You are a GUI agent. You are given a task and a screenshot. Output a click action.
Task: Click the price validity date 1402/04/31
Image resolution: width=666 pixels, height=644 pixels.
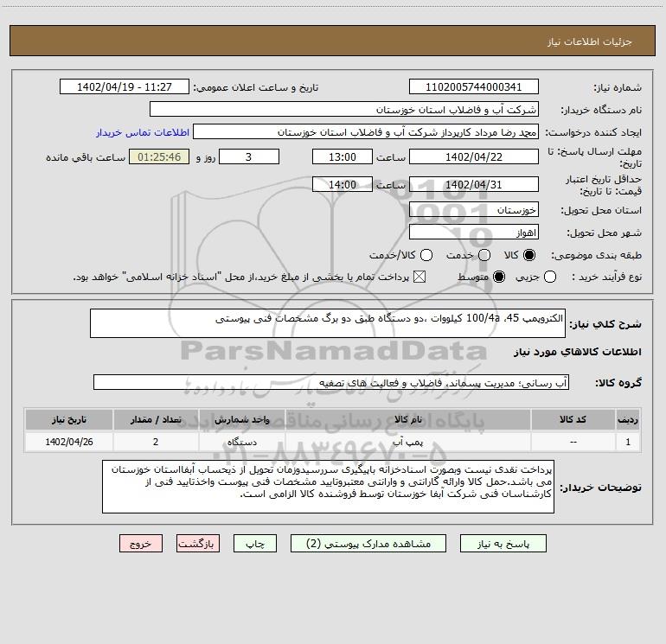[x=474, y=185]
